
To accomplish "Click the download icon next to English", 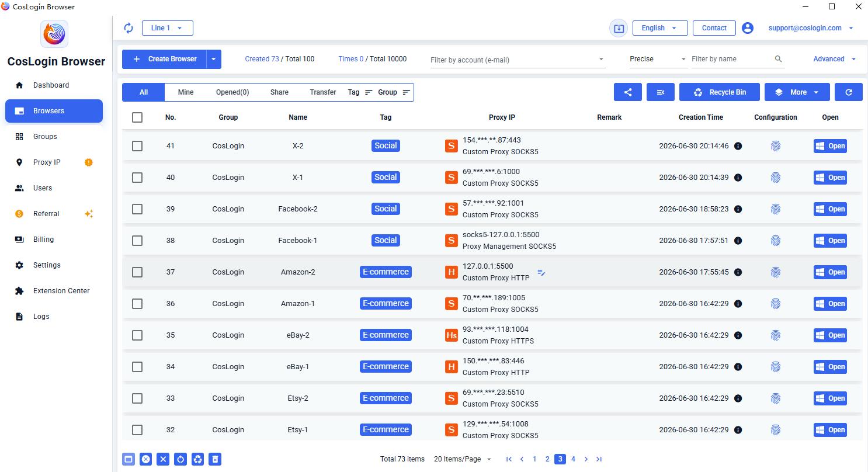I will coord(619,28).
